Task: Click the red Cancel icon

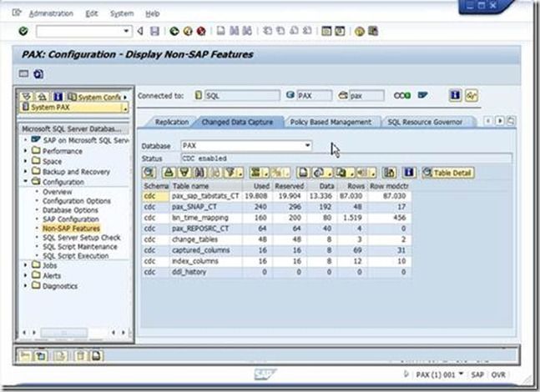Action: pyautogui.click(x=201, y=32)
